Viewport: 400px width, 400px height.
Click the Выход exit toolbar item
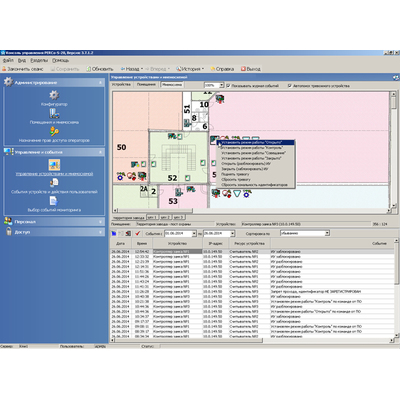pyautogui.click(x=251, y=69)
